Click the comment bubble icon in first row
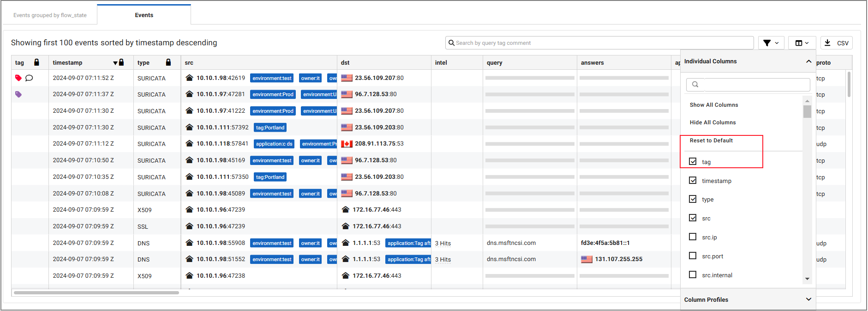The height and width of the screenshot is (311, 868). point(29,78)
